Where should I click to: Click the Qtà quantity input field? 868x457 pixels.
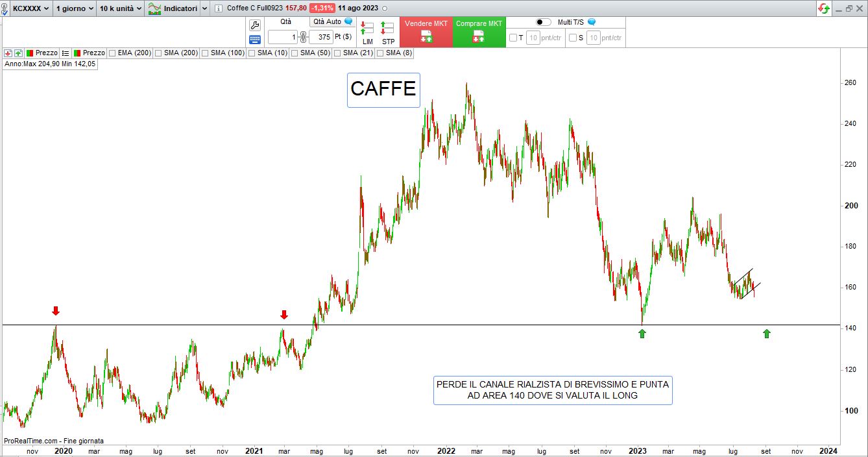(283, 37)
